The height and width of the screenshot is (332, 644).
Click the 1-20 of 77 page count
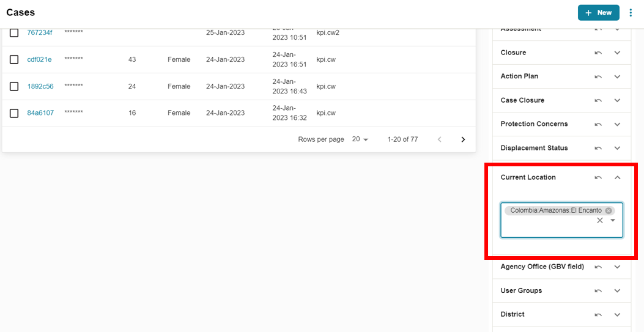pyautogui.click(x=402, y=139)
